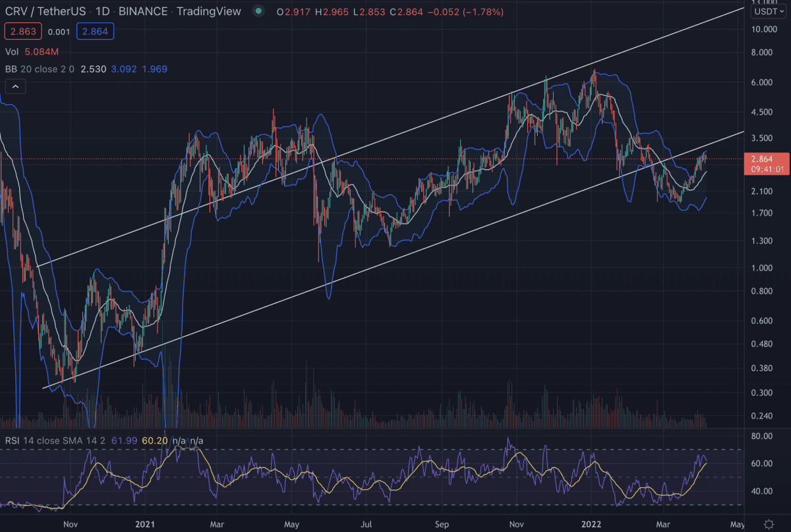The width and height of the screenshot is (791, 532).
Task: Click the first Nov label on time axis
Action: click(x=71, y=525)
